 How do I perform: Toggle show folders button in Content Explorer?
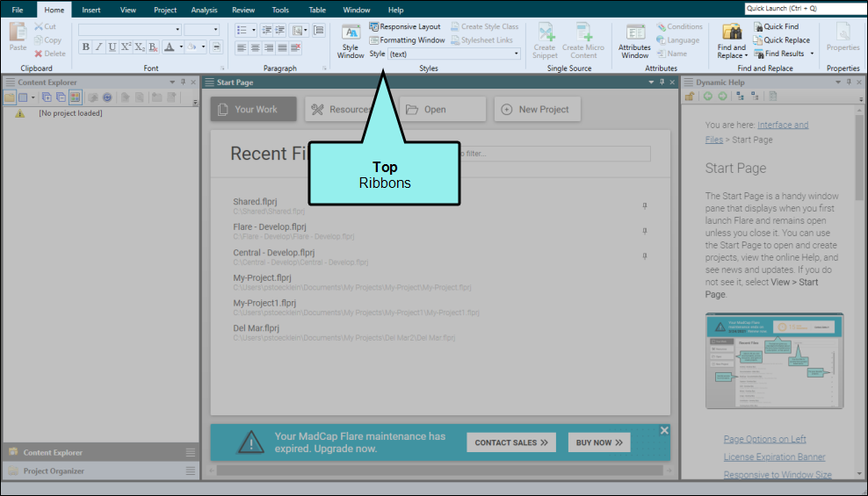tap(10, 97)
